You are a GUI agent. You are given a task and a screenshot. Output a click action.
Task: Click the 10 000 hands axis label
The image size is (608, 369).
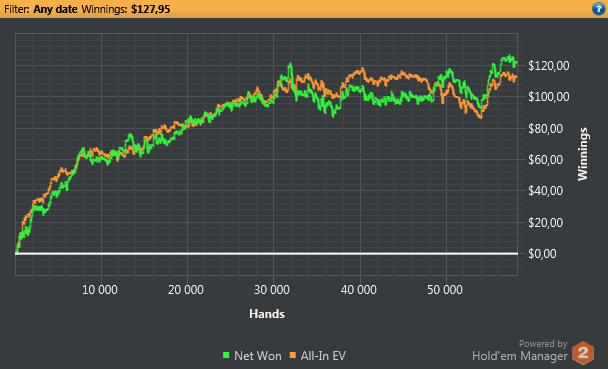[x=100, y=290]
